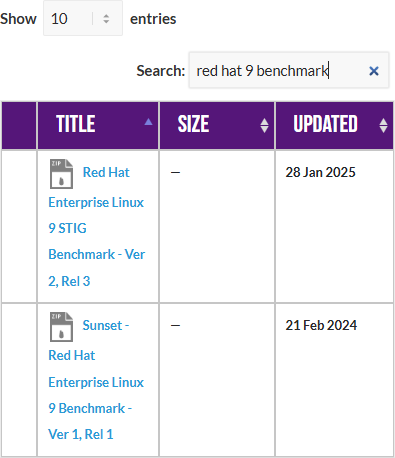The image size is (395, 458).
Task: Click the ZIP file icon for RHEL 9 STIG Benchmark
Action: (x=61, y=174)
